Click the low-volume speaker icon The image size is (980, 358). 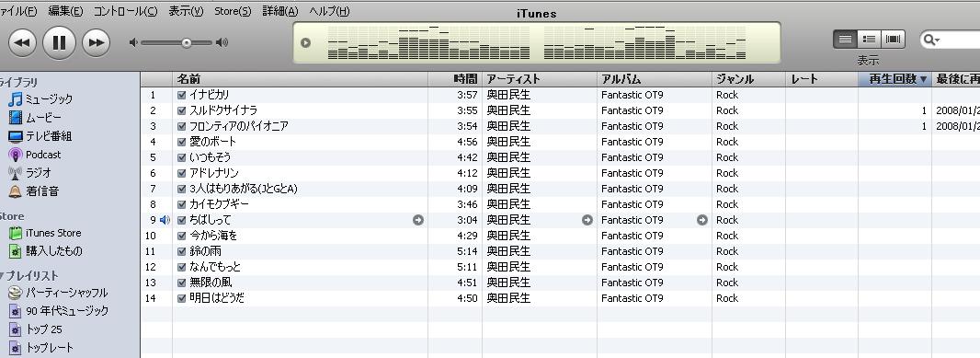[133, 42]
